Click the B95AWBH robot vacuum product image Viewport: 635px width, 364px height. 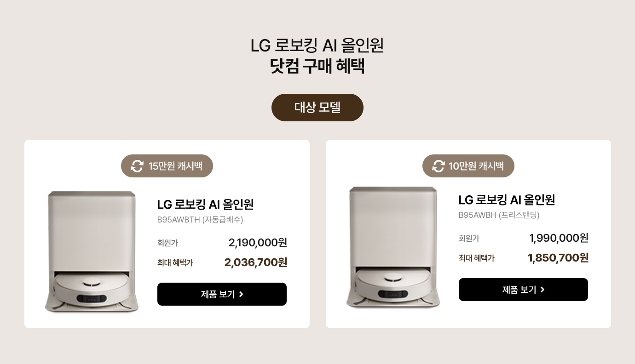393,247
